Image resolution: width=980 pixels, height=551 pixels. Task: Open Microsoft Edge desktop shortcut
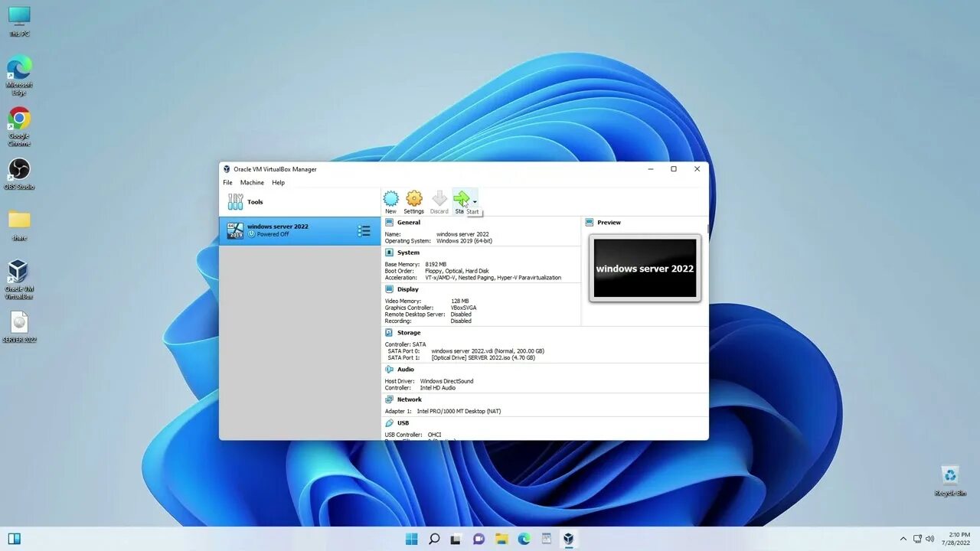(19, 75)
